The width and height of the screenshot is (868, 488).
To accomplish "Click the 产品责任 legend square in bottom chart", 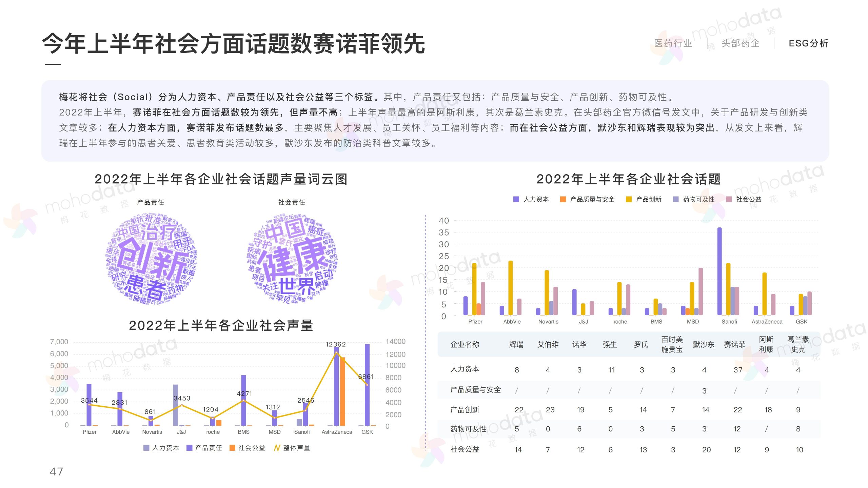I will pyautogui.click(x=190, y=448).
